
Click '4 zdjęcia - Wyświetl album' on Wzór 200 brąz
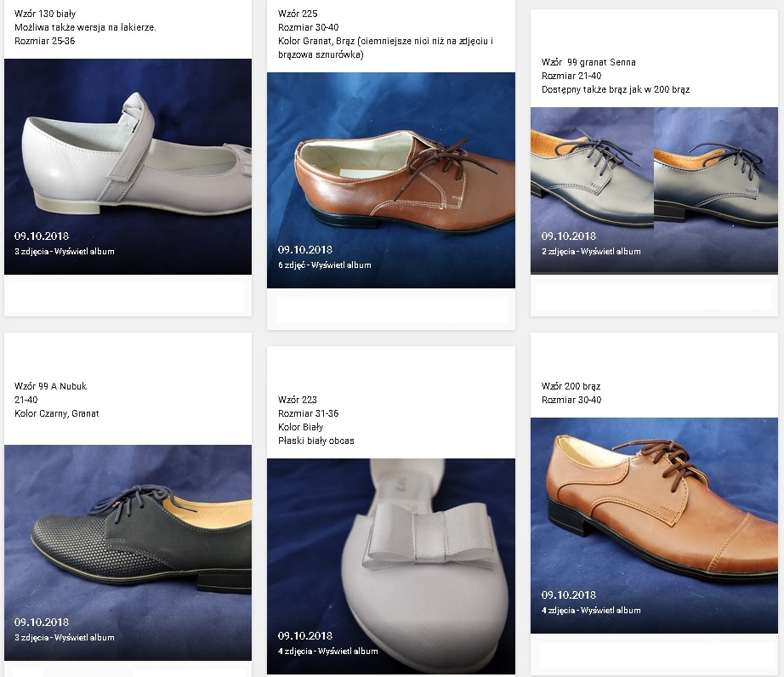click(591, 610)
